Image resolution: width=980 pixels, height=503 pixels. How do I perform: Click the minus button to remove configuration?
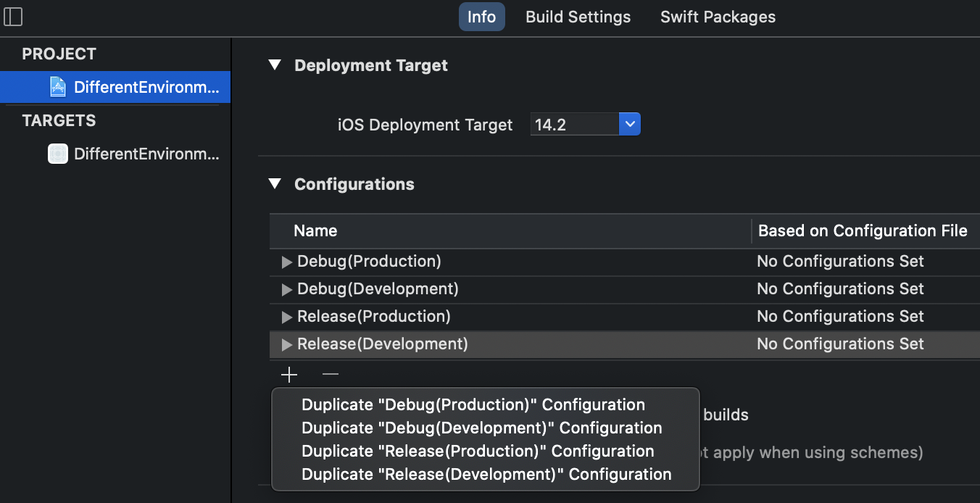(x=331, y=375)
